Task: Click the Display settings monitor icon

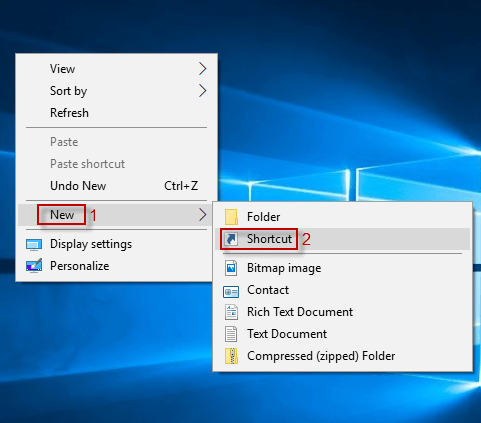Action: 34,245
